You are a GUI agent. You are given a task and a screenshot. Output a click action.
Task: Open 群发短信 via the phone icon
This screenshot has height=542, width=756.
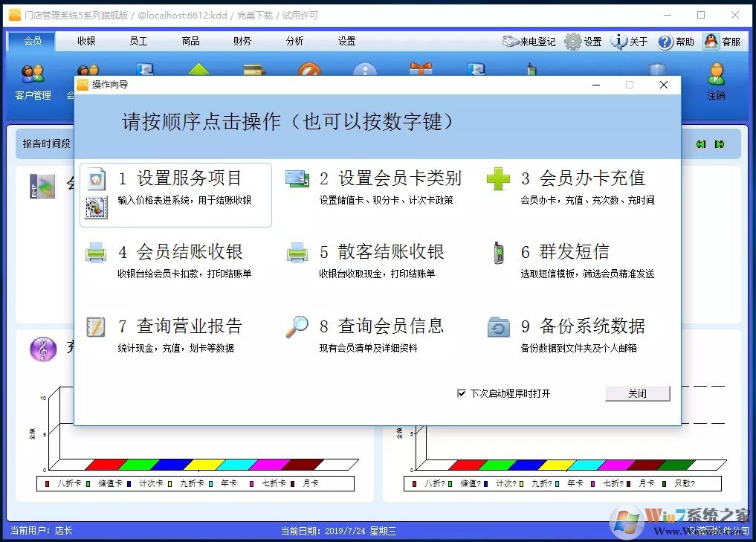tap(497, 252)
